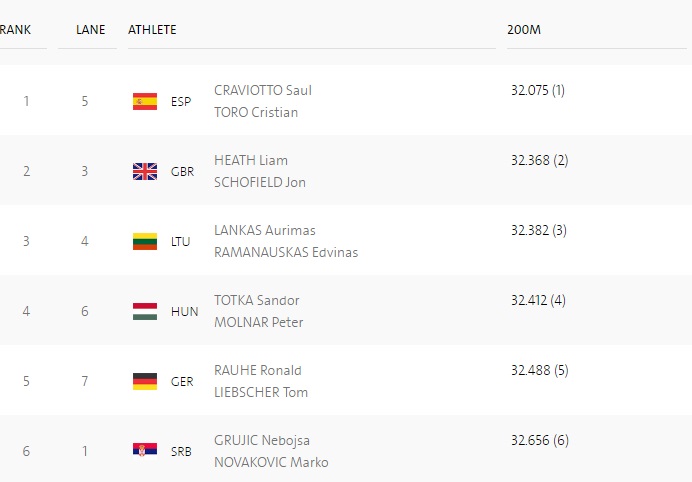Click the Lithuania flag icon
Screen dimensions: 692x482
pos(145,241)
